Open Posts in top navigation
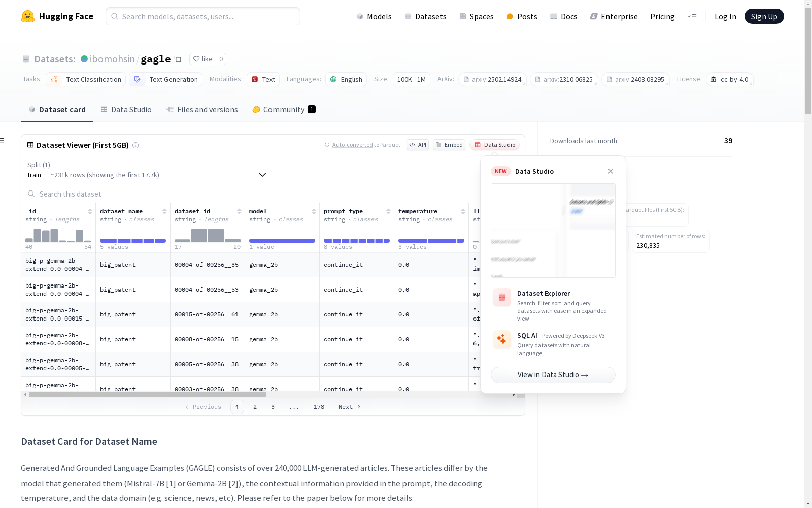The height and width of the screenshot is (508, 812). [522, 16]
